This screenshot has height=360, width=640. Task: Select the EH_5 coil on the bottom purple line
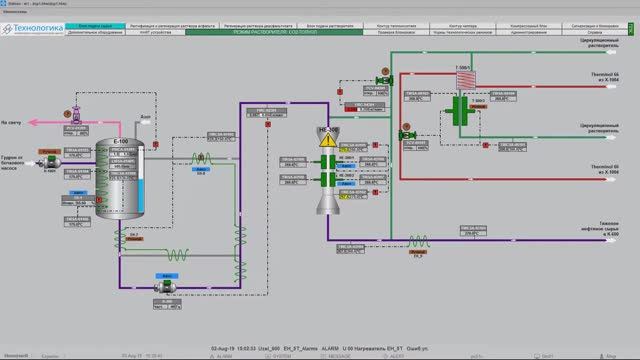418,241
